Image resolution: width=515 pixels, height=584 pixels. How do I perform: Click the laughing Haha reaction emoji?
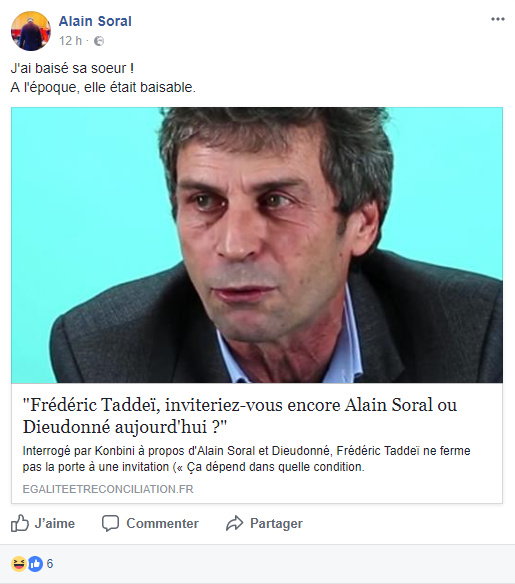[19, 564]
